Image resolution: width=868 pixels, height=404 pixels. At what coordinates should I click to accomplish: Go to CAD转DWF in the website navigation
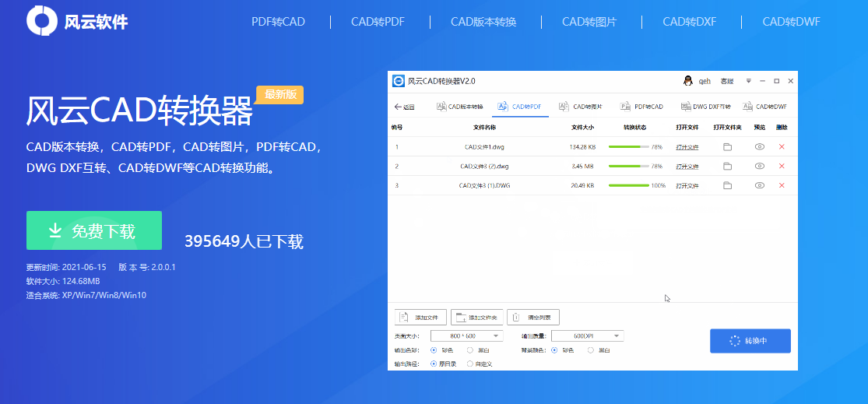[791, 22]
